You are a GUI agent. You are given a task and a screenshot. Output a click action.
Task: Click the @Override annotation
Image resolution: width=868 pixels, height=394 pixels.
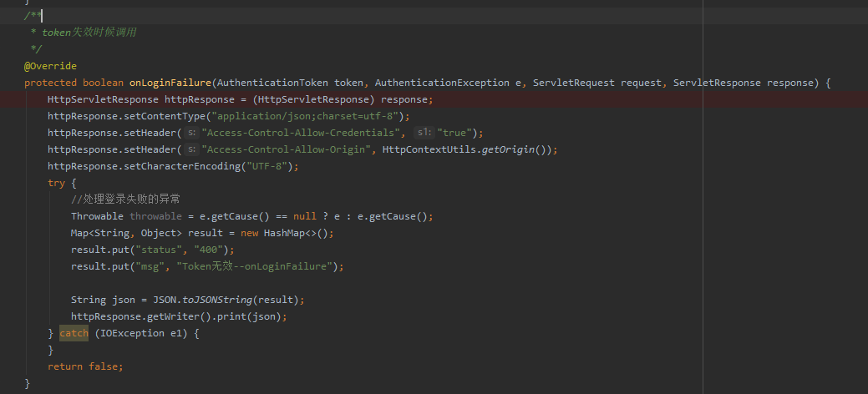pyautogui.click(x=50, y=67)
